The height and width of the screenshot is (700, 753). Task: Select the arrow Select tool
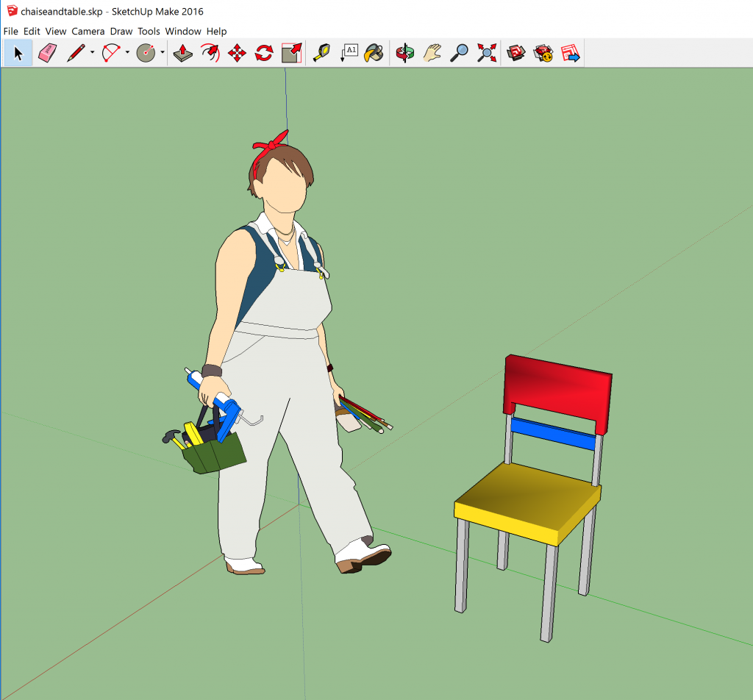click(18, 53)
